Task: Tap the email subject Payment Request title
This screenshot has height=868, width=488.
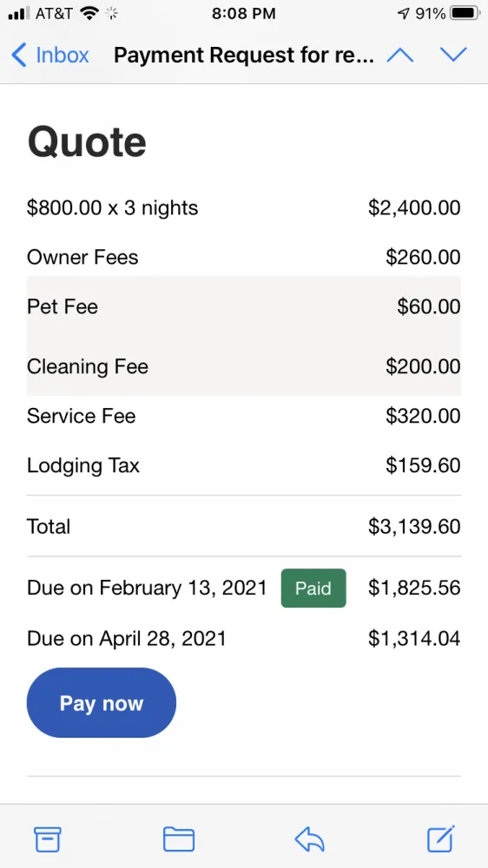Action: coord(244,56)
